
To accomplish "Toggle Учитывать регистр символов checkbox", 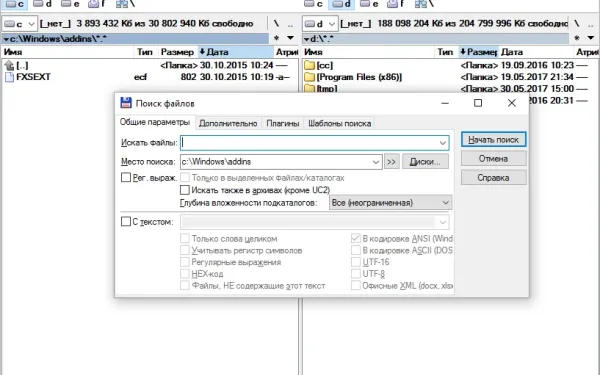I will tap(185, 250).
